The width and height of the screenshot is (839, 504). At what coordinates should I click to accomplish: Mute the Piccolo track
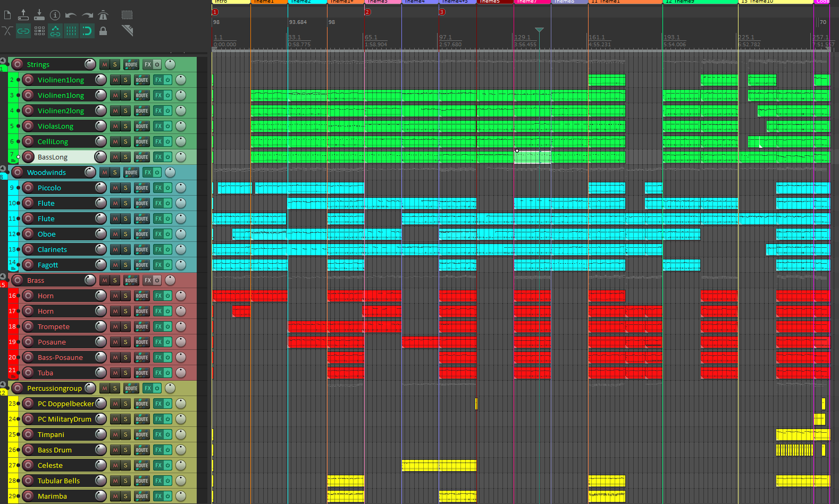pyautogui.click(x=115, y=188)
